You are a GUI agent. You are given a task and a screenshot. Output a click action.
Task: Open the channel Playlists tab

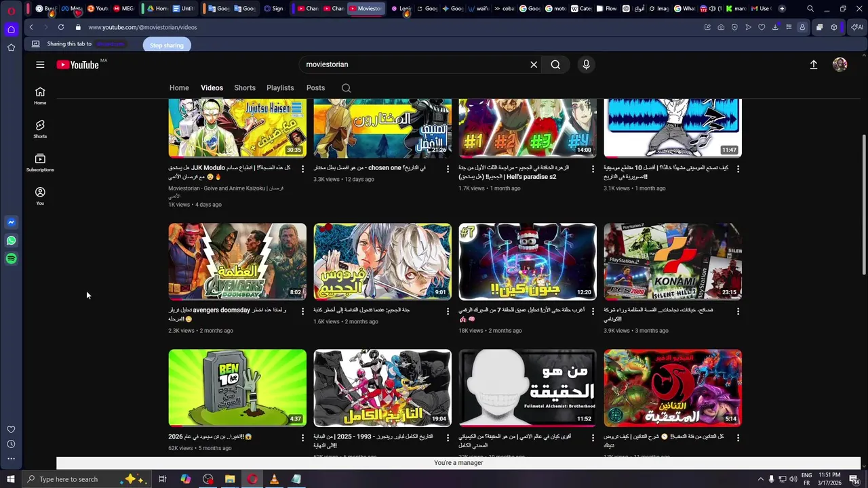(280, 88)
